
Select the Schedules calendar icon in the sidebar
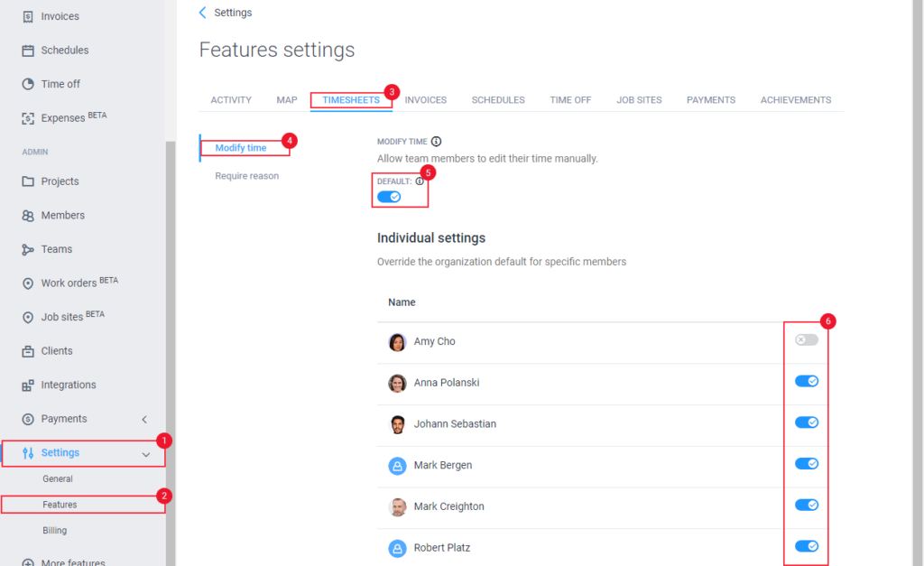pyautogui.click(x=26, y=50)
